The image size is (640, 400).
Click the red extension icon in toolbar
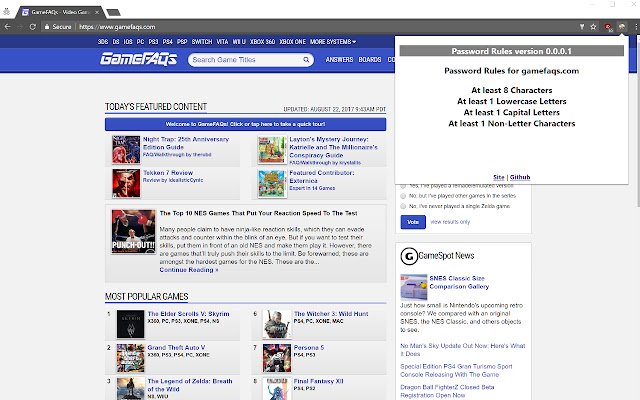(x=608, y=27)
